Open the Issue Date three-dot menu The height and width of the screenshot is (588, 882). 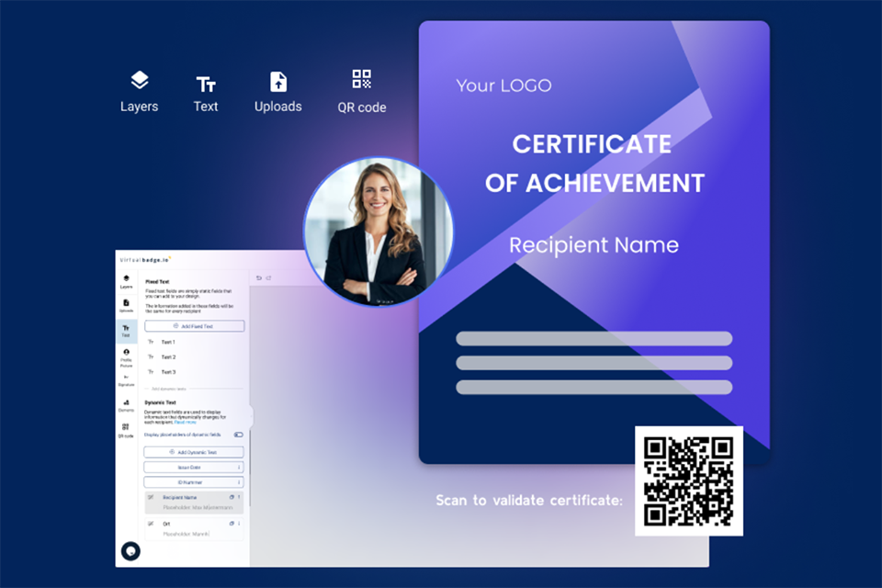click(x=239, y=468)
